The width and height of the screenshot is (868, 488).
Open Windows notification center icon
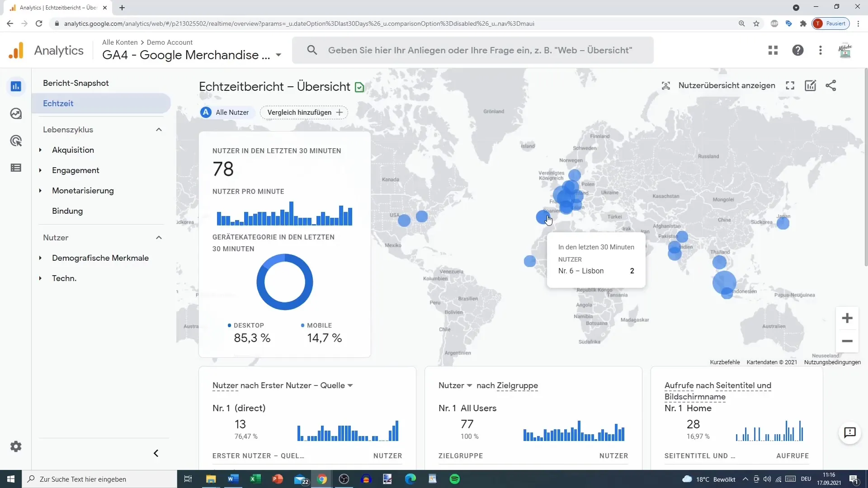pyautogui.click(x=854, y=479)
